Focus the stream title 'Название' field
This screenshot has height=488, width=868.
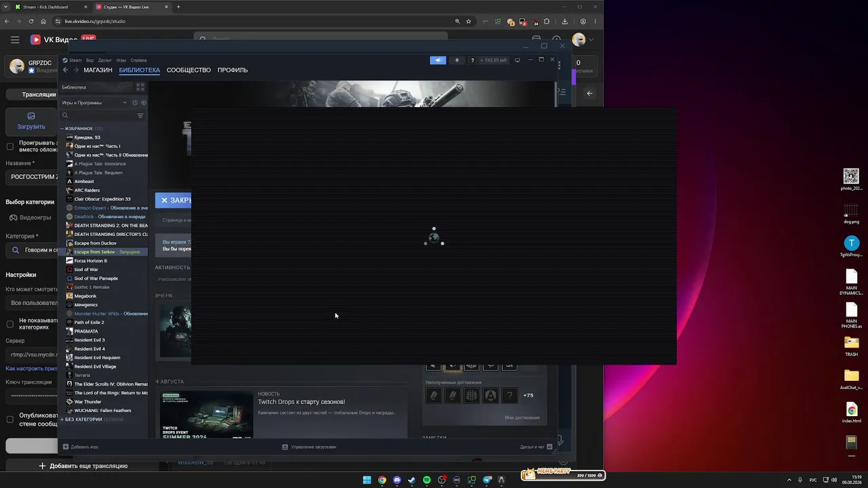pyautogui.click(x=32, y=177)
